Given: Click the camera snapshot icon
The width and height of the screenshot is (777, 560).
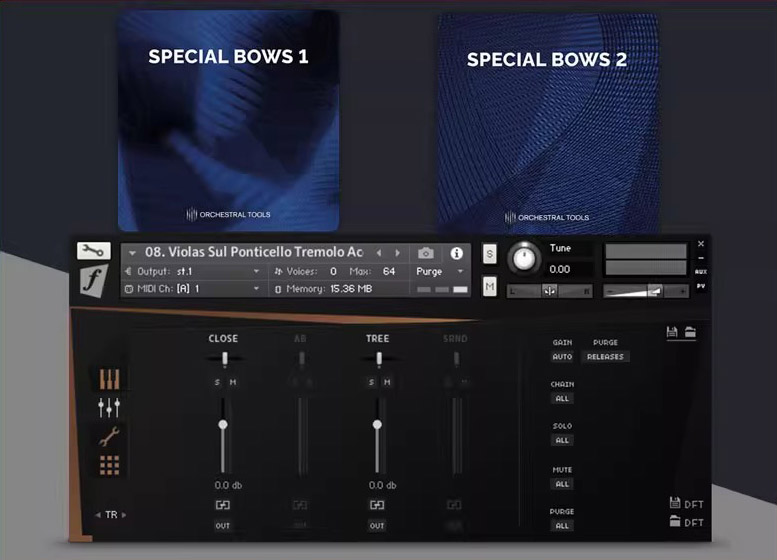Looking at the screenshot, I should point(426,253).
